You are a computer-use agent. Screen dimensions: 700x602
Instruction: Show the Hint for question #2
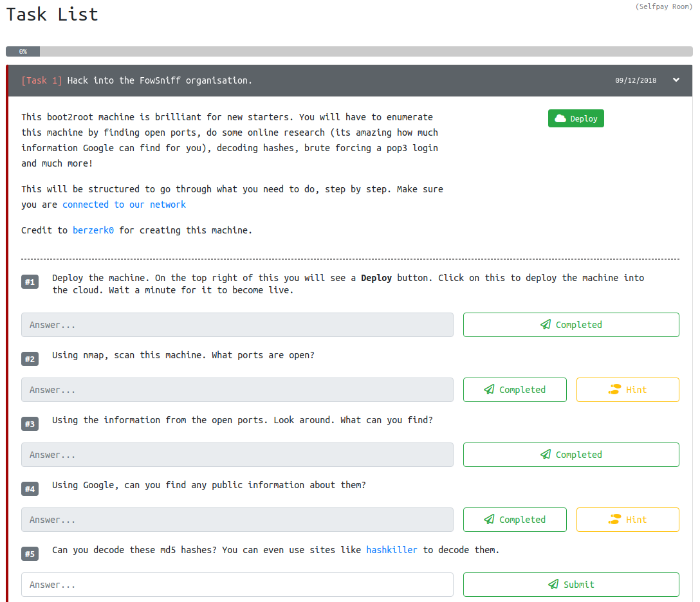(x=628, y=390)
